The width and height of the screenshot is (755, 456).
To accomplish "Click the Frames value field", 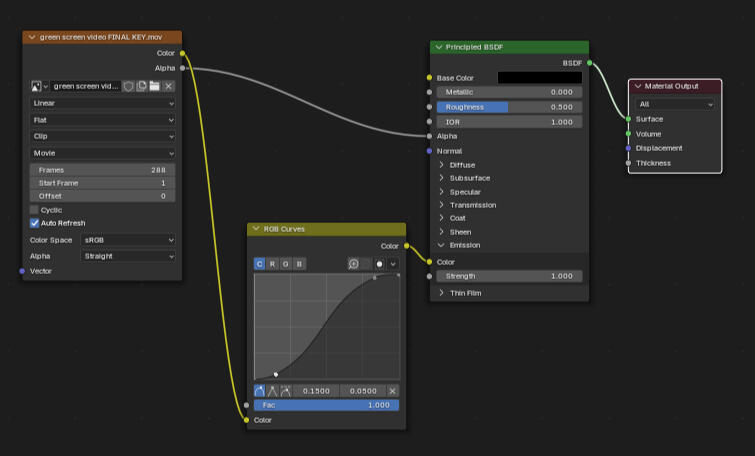I will tap(103, 170).
